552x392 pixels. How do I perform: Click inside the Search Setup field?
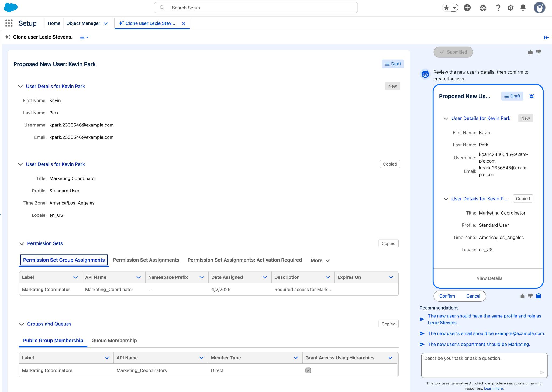(x=256, y=8)
